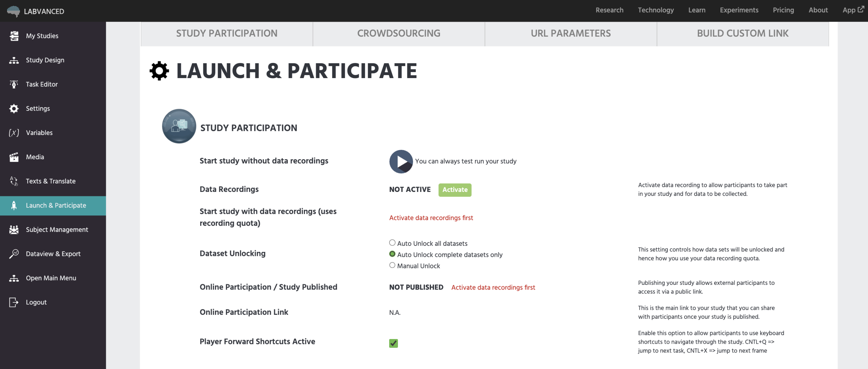The width and height of the screenshot is (868, 369).
Task: Select Auto Unlock complete datasets only
Action: click(x=392, y=254)
